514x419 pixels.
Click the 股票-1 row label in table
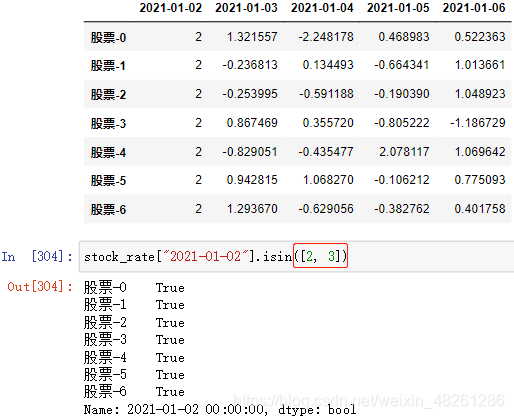(x=108, y=65)
